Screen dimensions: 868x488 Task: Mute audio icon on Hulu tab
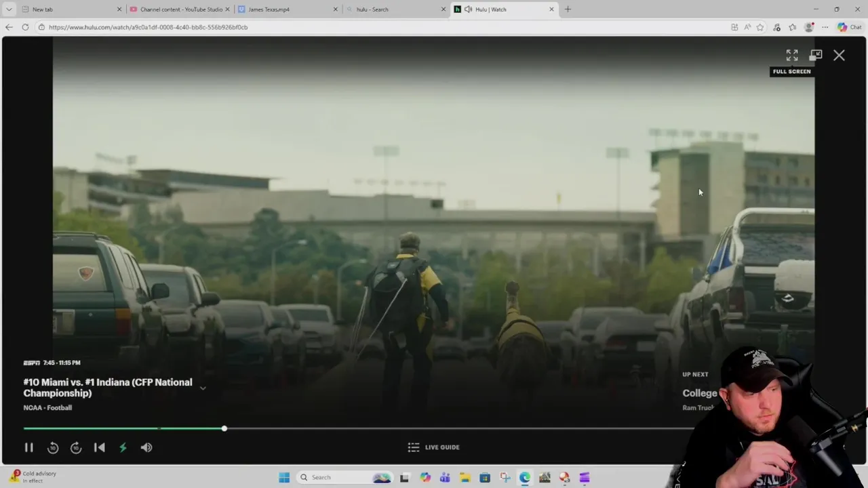click(x=468, y=9)
